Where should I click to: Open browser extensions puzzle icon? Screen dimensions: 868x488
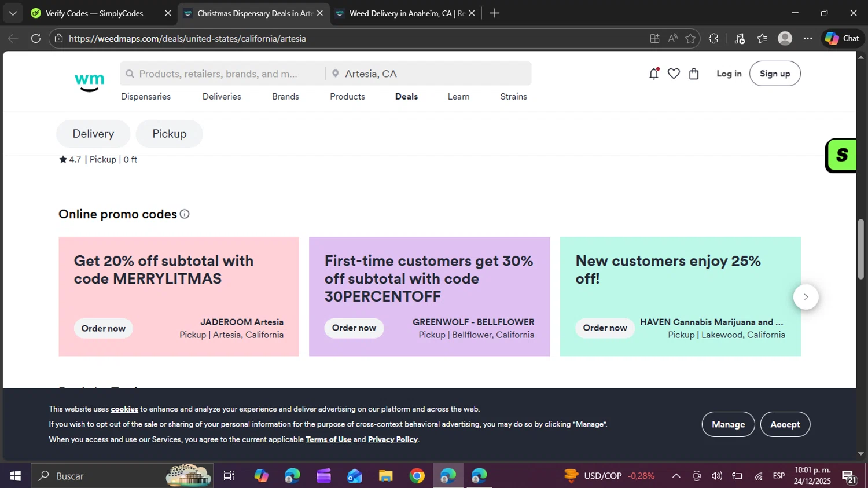point(713,38)
